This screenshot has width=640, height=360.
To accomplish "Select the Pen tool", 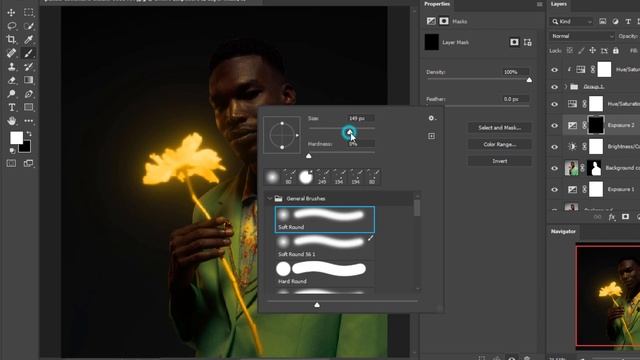I will [x=29, y=94].
